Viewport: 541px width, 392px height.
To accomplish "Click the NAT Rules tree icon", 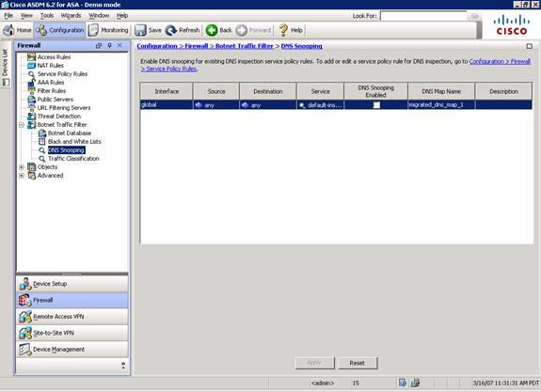I will [x=31, y=66].
